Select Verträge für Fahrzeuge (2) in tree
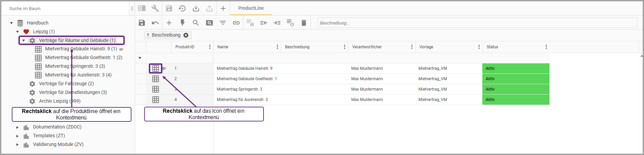 tap(66, 84)
